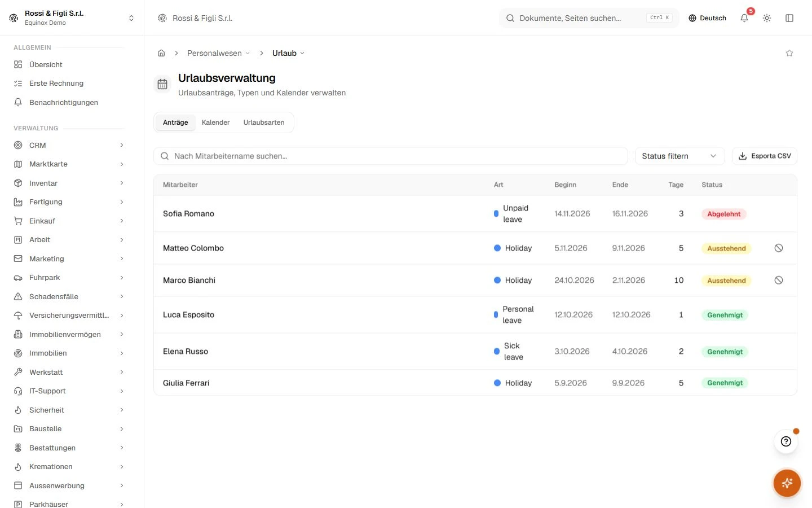812x508 pixels.
Task: Select the Anträge tab
Action: pyautogui.click(x=175, y=122)
